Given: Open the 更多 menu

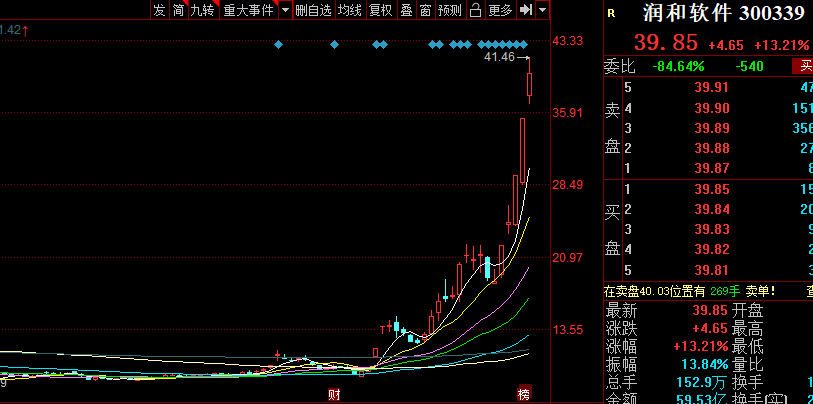Looking at the screenshot, I should 500,10.
